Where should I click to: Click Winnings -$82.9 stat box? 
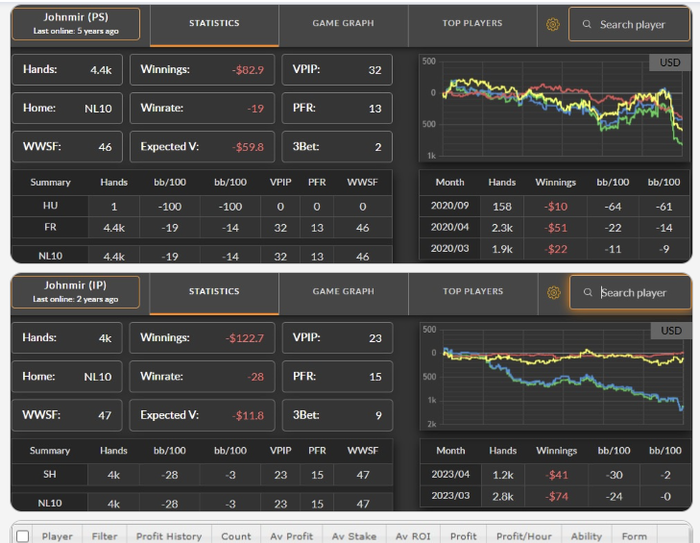202,70
